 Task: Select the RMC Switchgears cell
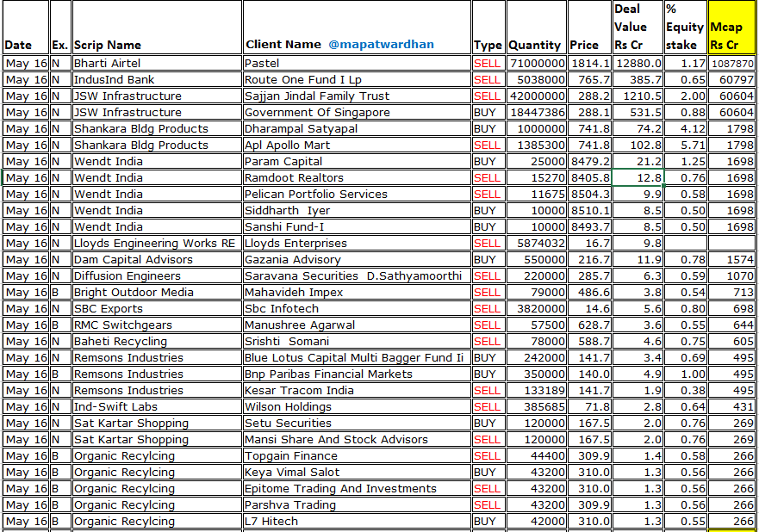(157, 325)
